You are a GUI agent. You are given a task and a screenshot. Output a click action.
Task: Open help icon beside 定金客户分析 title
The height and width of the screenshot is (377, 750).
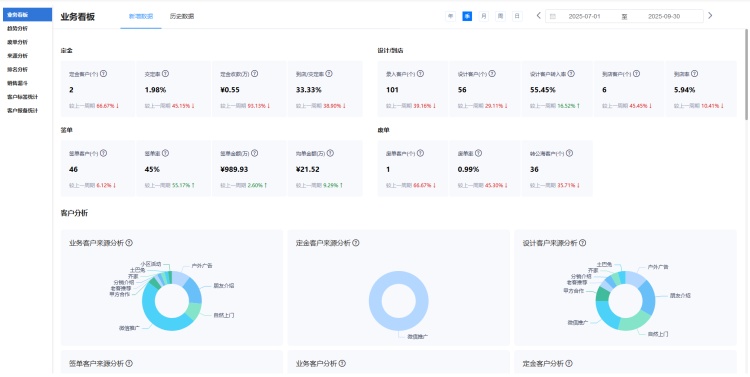pyautogui.click(x=569, y=364)
